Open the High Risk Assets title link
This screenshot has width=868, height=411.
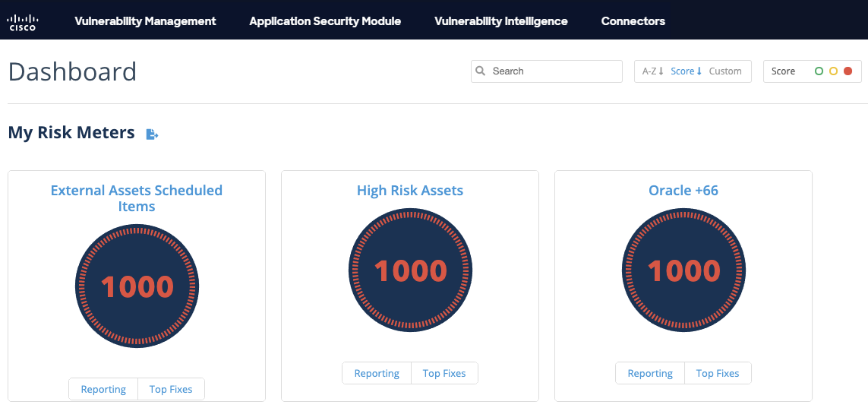click(x=410, y=191)
